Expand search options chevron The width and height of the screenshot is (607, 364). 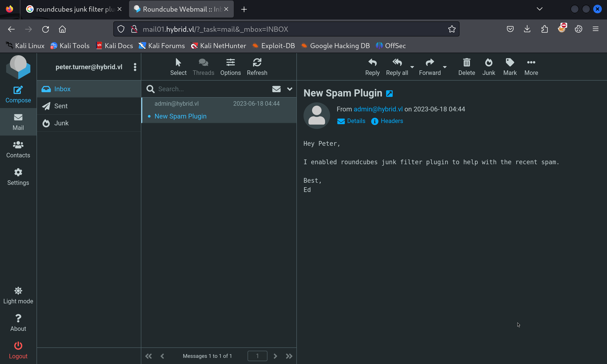[x=290, y=89]
